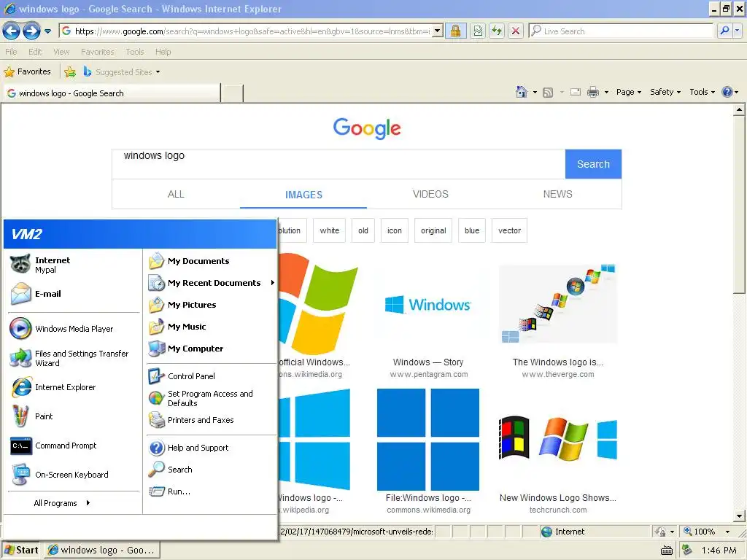The image size is (747, 560).
Task: Open the View menu
Action: [61, 52]
